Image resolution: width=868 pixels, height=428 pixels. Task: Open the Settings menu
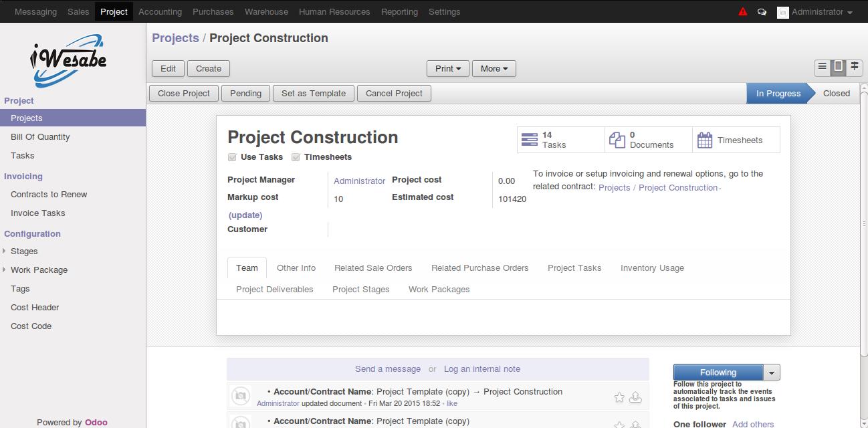click(x=444, y=11)
